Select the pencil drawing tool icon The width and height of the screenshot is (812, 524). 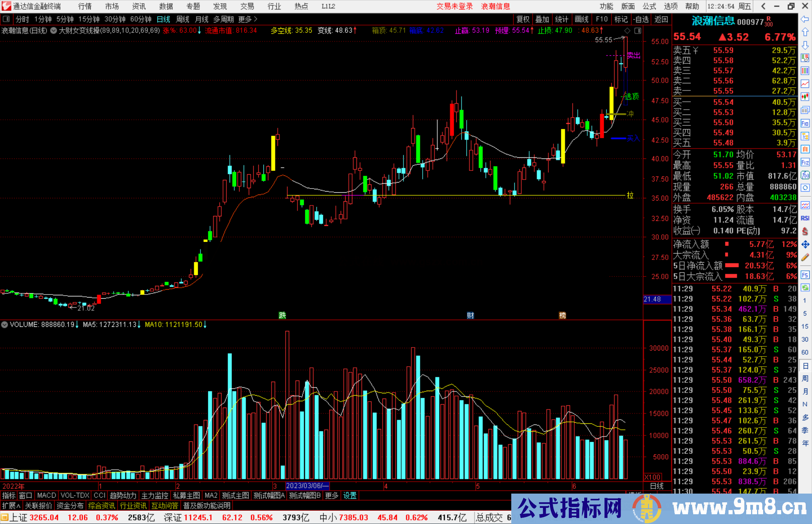(805, 257)
